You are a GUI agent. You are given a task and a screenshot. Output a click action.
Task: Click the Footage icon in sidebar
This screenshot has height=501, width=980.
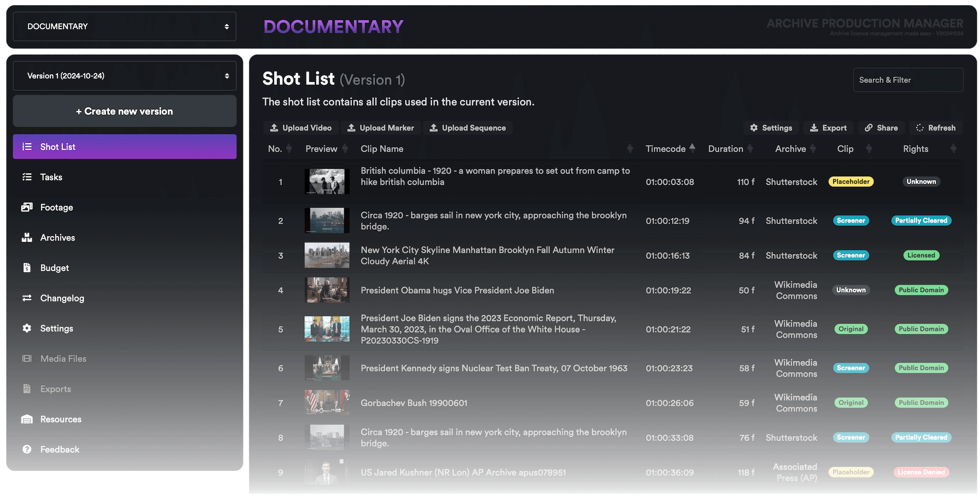[27, 207]
